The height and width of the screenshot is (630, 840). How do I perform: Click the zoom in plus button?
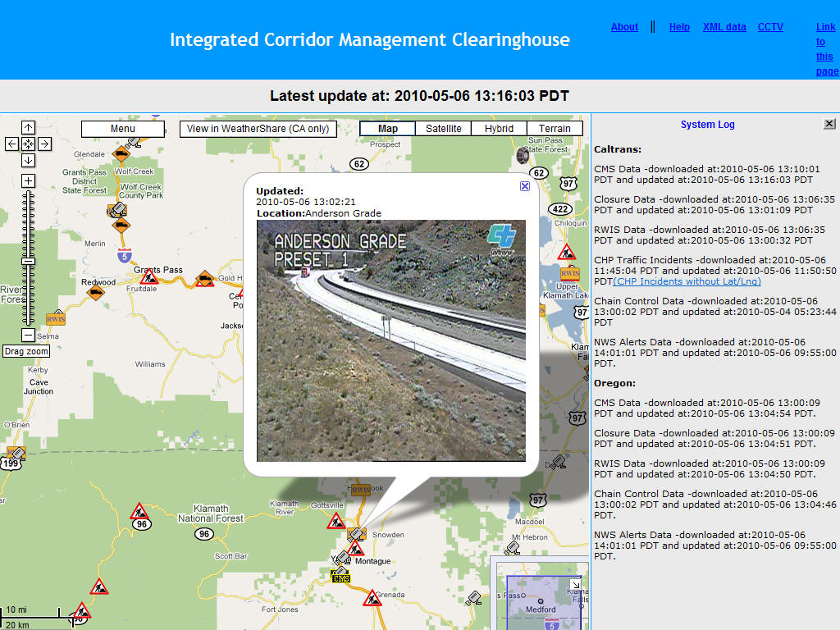point(28,180)
